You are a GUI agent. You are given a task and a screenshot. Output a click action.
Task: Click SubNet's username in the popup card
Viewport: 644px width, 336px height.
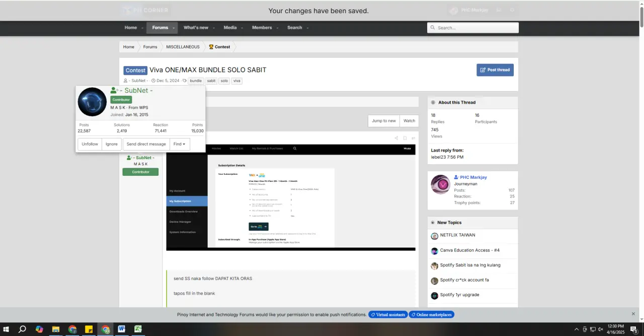(136, 91)
